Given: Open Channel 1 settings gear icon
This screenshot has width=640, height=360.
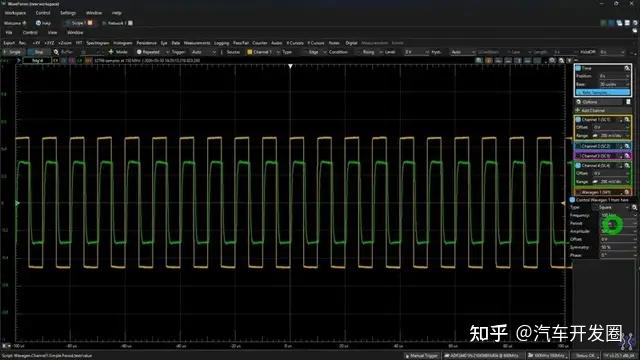Looking at the screenshot, I should click(627, 120).
